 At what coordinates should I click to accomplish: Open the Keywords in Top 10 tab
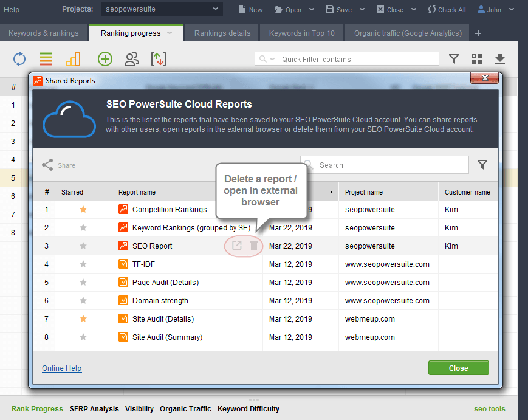(x=301, y=33)
